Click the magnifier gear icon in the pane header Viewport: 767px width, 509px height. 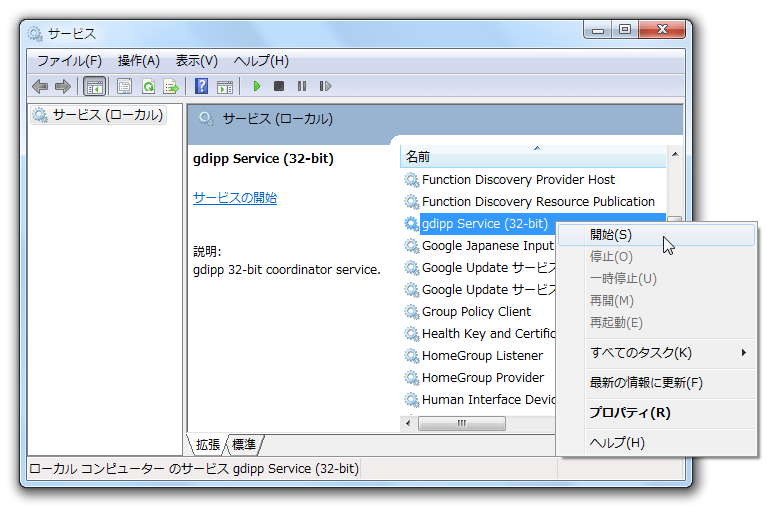206,118
